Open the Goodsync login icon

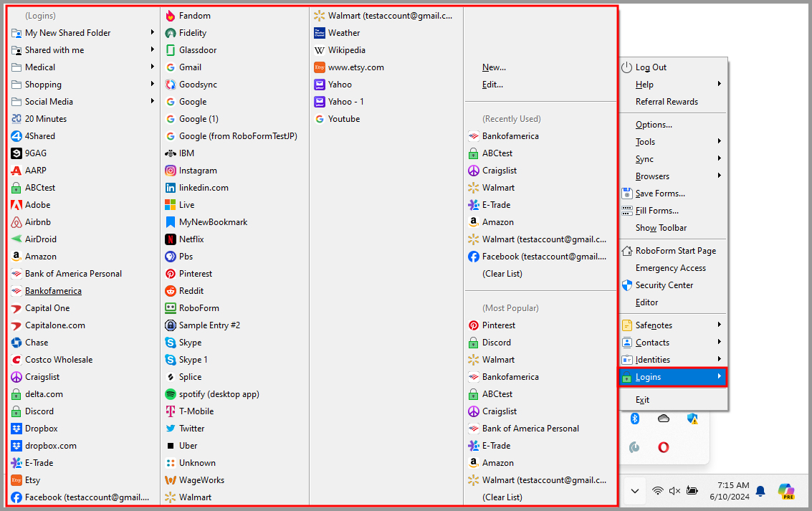pos(171,85)
